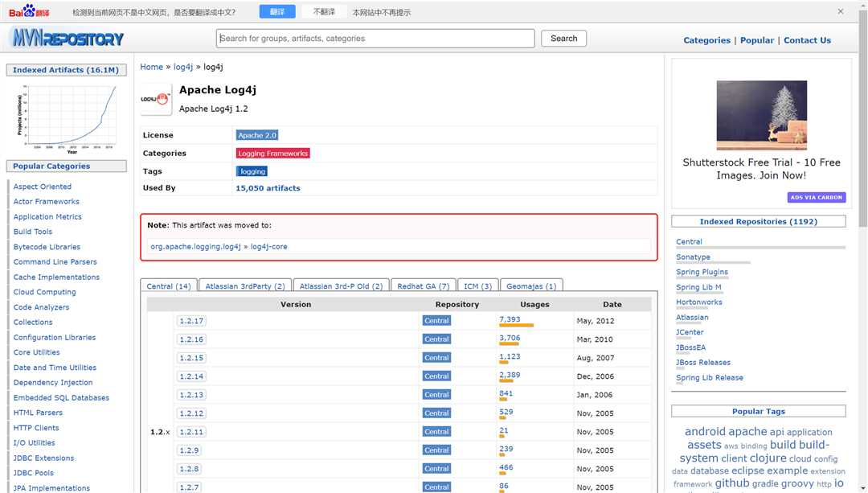Open Command Line Parsers category

click(x=55, y=262)
